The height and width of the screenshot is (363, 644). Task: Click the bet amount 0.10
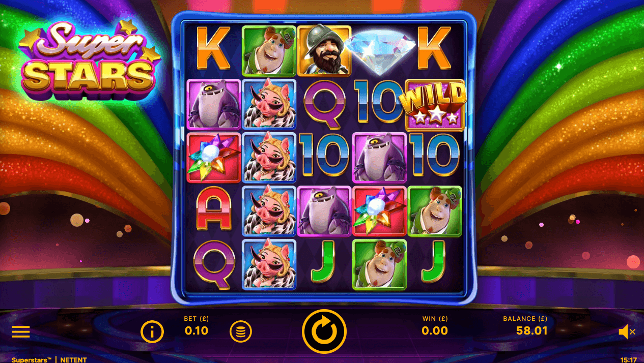coord(197,331)
